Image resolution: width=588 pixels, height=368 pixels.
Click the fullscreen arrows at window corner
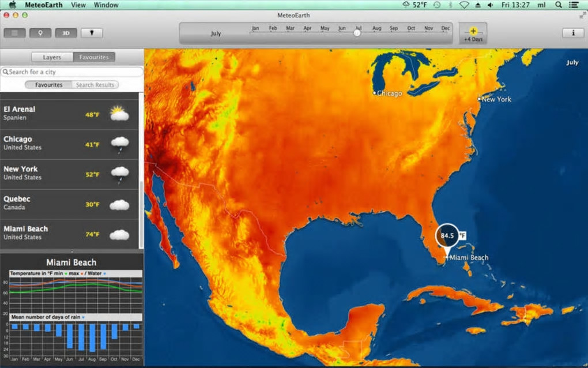(582, 15)
